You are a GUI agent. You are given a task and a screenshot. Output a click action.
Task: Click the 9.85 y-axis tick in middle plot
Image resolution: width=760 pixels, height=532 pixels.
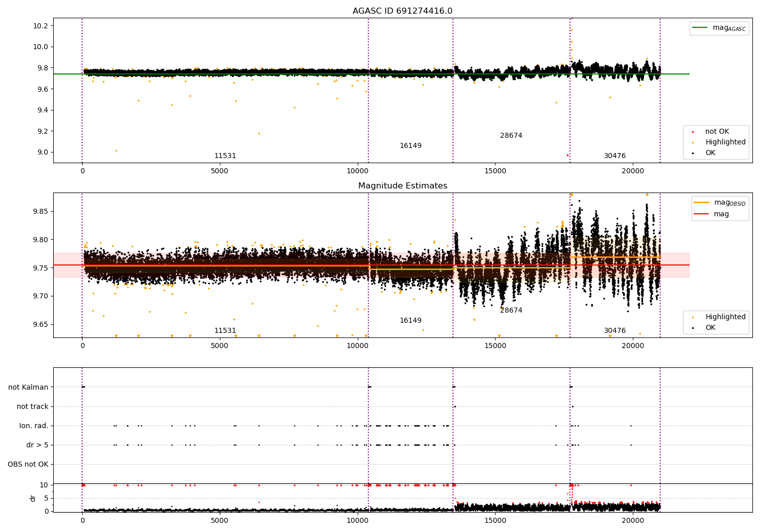(x=40, y=211)
